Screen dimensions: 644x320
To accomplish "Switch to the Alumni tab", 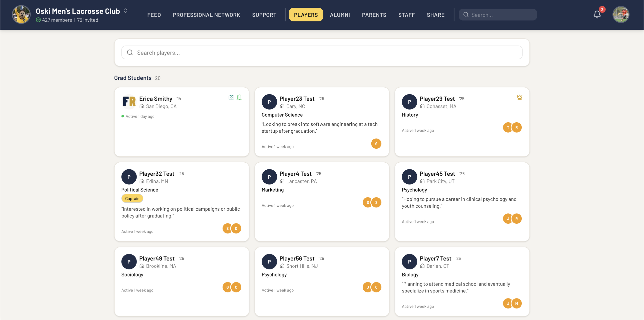I will point(340,15).
